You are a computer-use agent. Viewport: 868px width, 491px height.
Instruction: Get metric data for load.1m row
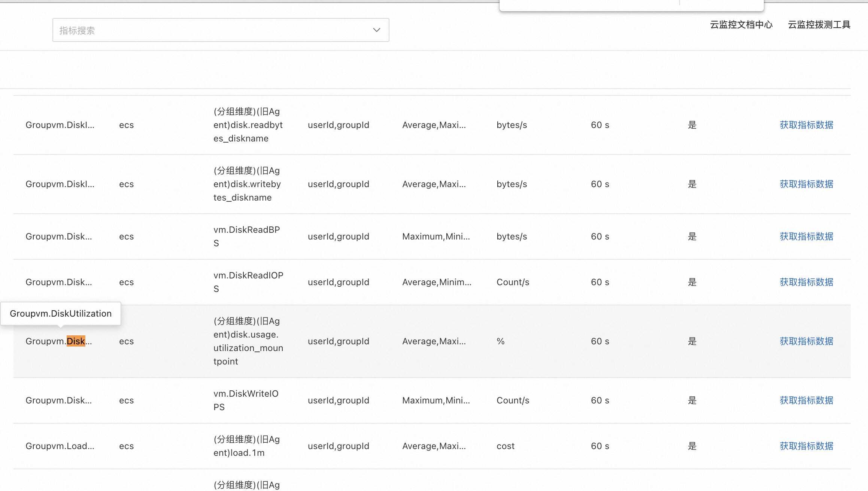point(806,446)
